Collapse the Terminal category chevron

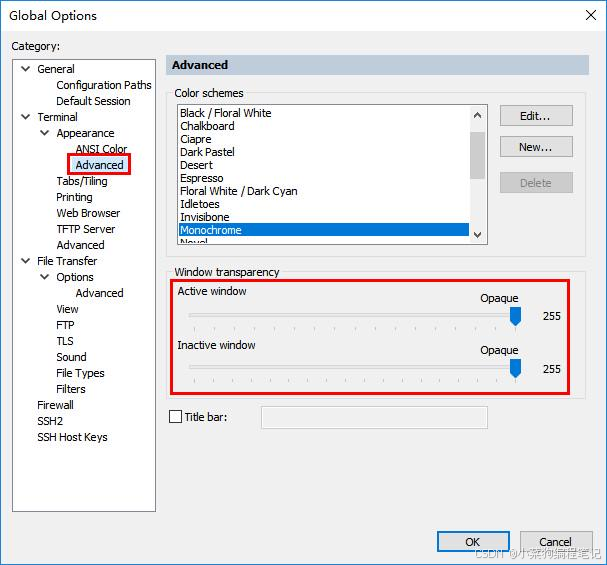[26, 117]
